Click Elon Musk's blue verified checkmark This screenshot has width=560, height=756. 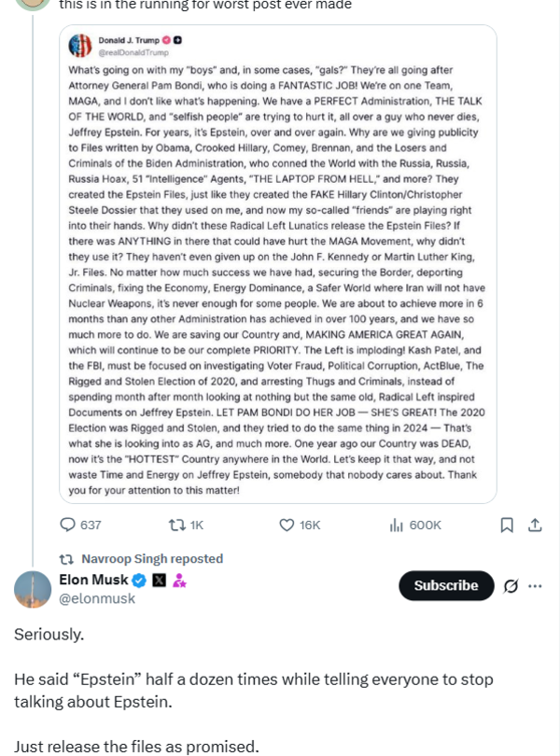(x=138, y=579)
